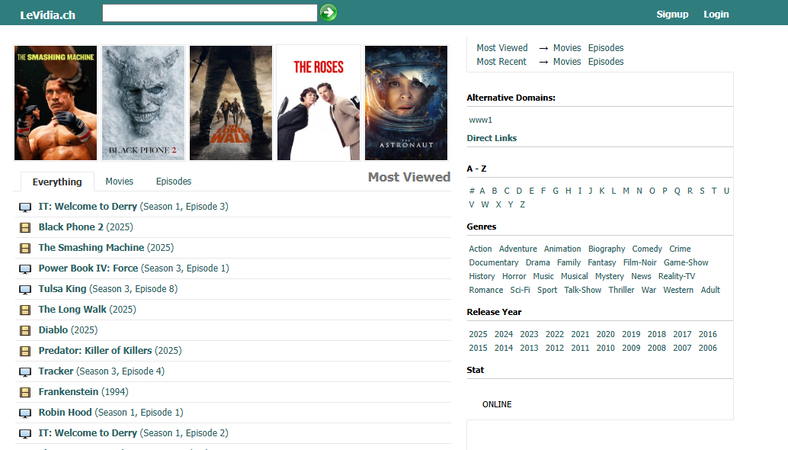788x450 pixels.
Task: Click the green search arrow button
Action: (329, 13)
